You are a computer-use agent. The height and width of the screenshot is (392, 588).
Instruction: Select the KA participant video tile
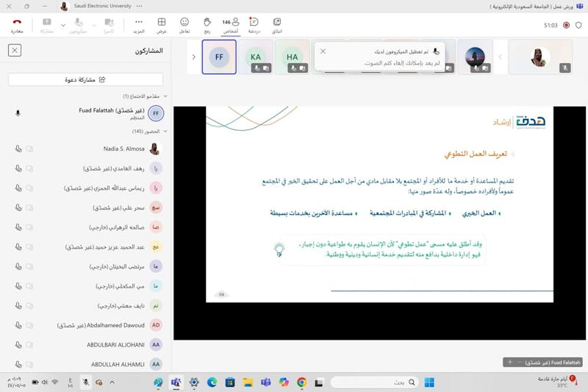(x=256, y=57)
